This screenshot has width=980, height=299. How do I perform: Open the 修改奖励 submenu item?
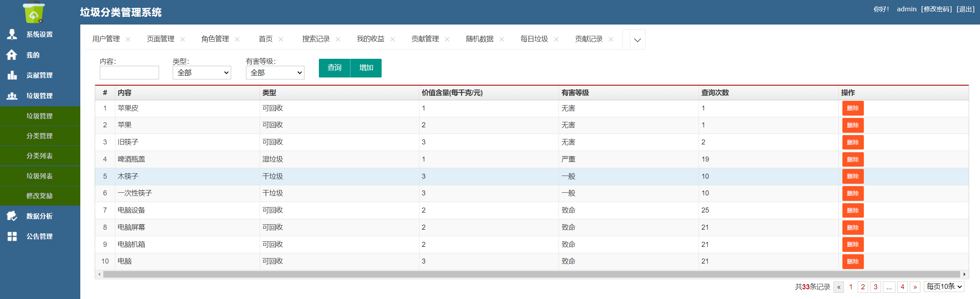pyautogui.click(x=40, y=196)
